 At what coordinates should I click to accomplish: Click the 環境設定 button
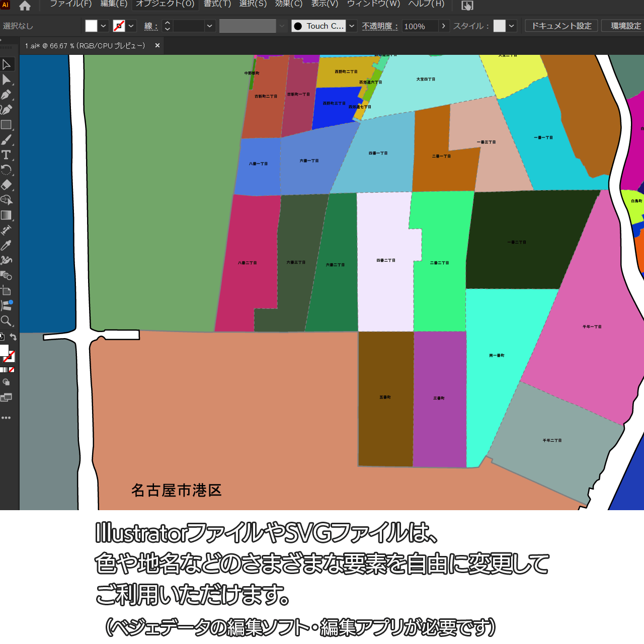625,26
